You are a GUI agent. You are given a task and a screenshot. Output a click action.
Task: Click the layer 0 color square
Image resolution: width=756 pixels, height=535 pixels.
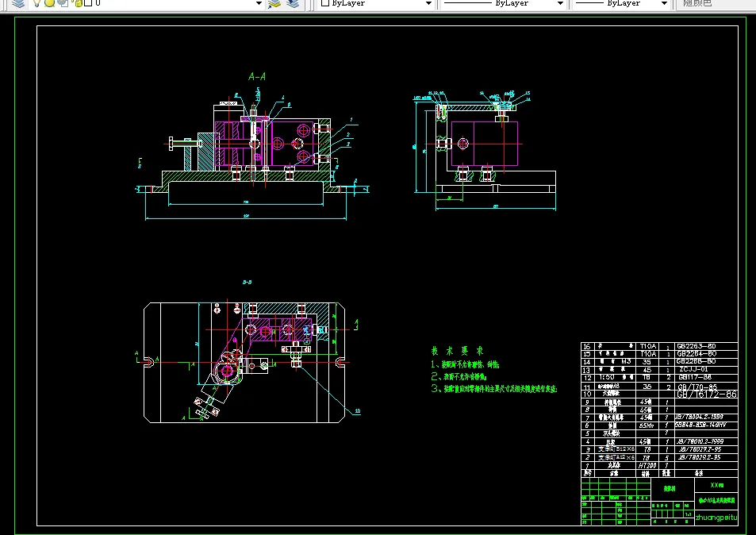[88, 3]
